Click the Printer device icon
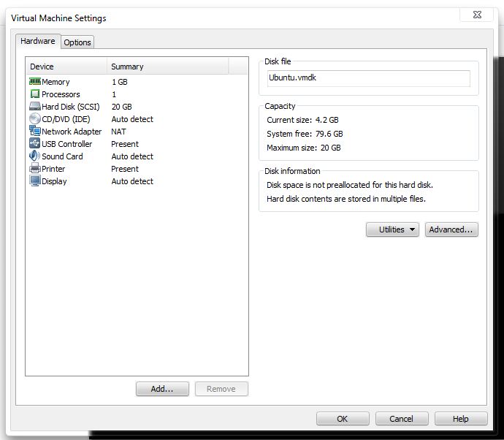Viewport: 504px width, 440px height. [x=35, y=169]
